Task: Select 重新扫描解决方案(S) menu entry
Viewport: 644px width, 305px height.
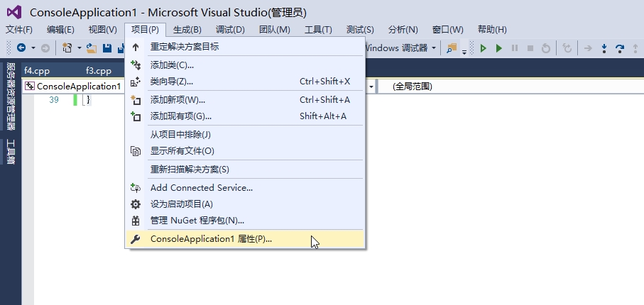Action: [245, 169]
